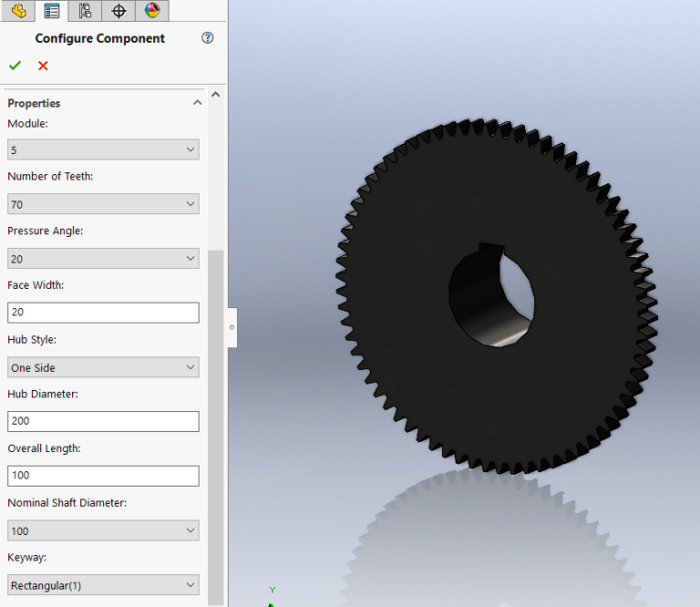Click the Hub Diameter input field
The height and width of the screenshot is (607, 700).
coord(103,421)
